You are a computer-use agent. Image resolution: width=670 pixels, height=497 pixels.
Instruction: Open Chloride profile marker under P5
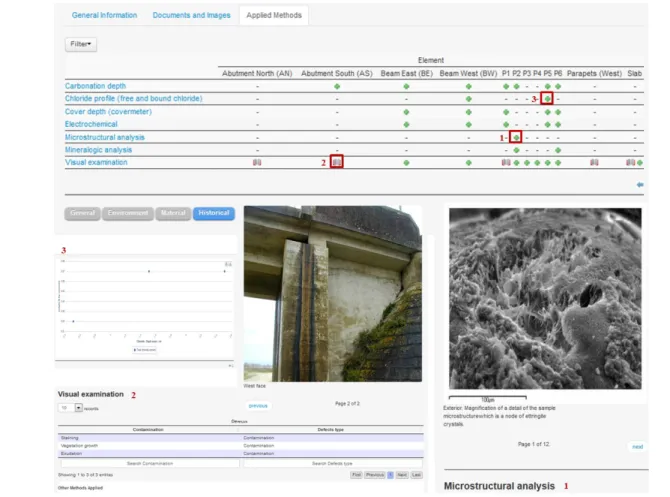[x=547, y=99]
